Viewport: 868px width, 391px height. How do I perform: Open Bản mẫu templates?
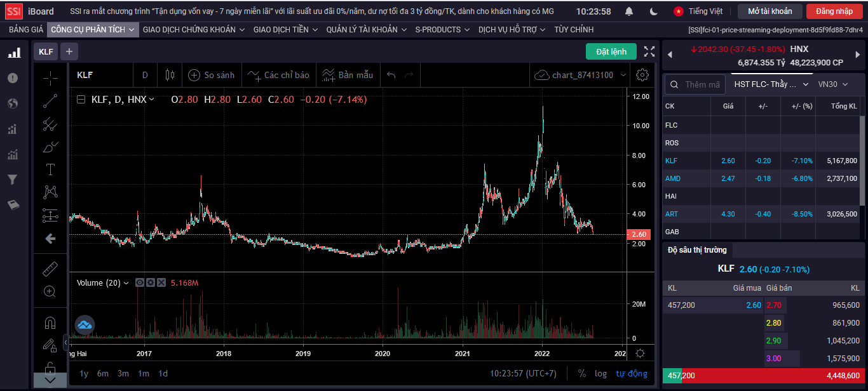[347, 75]
